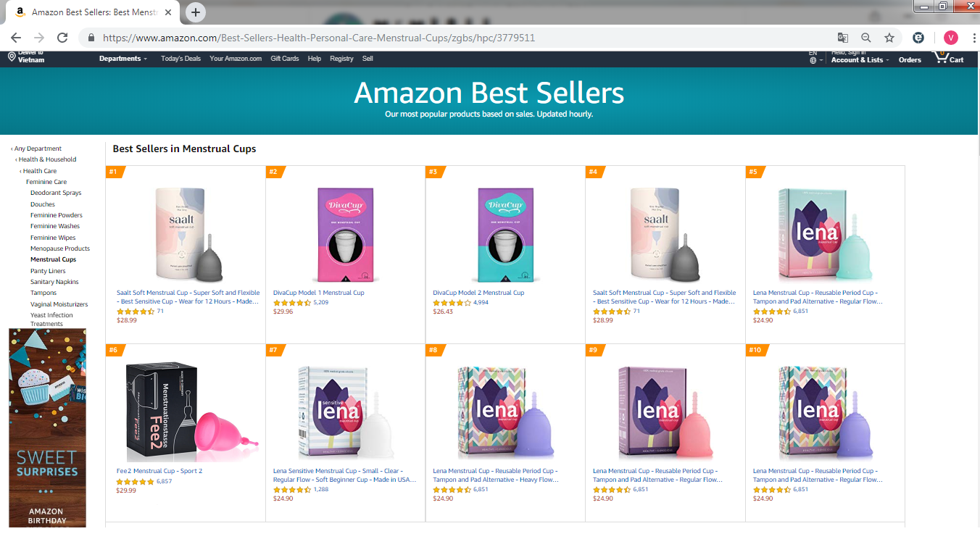Image resolution: width=980 pixels, height=547 pixels.
Task: Open the DivaCup Model 1 Menstrual Cup link
Action: (x=318, y=293)
